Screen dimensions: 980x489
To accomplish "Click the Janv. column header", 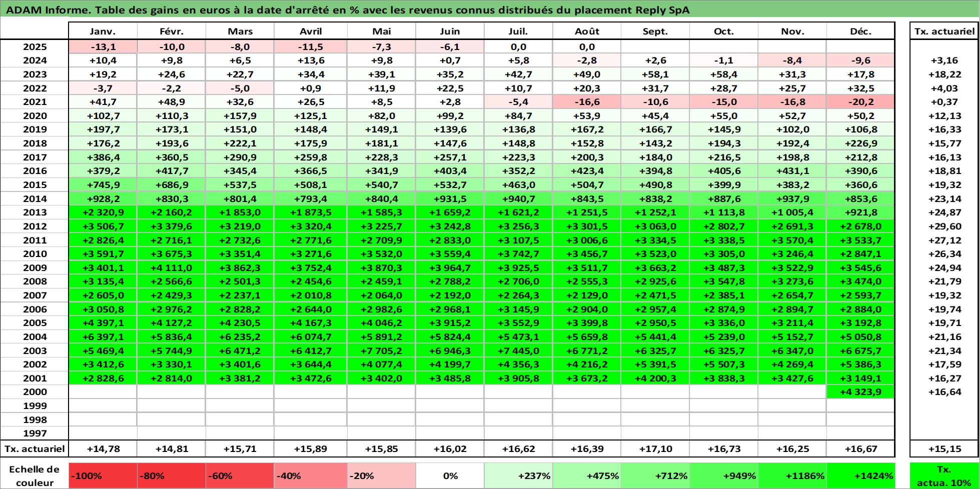I will 103,31.
